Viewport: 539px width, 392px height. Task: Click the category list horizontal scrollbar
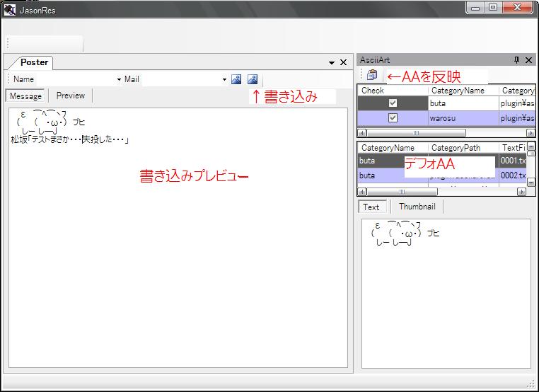click(446, 133)
